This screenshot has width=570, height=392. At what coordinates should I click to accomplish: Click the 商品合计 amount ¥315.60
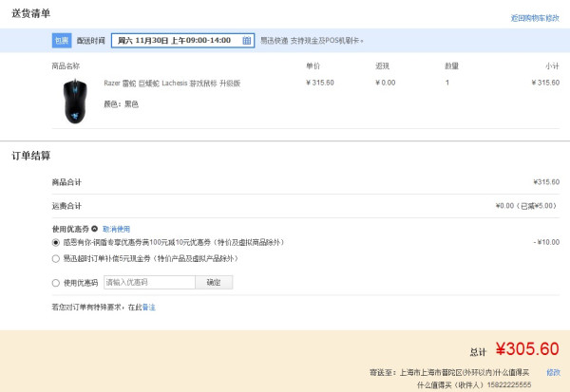[546, 182]
